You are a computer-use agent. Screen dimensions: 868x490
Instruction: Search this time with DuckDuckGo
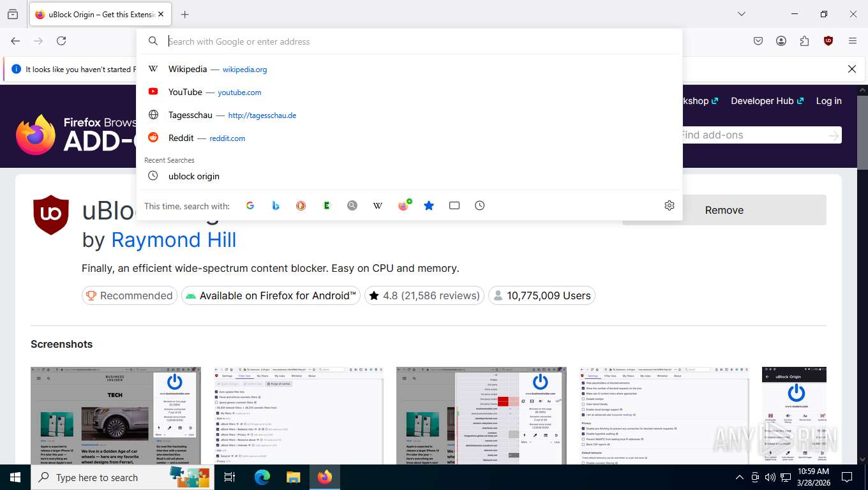coord(301,205)
